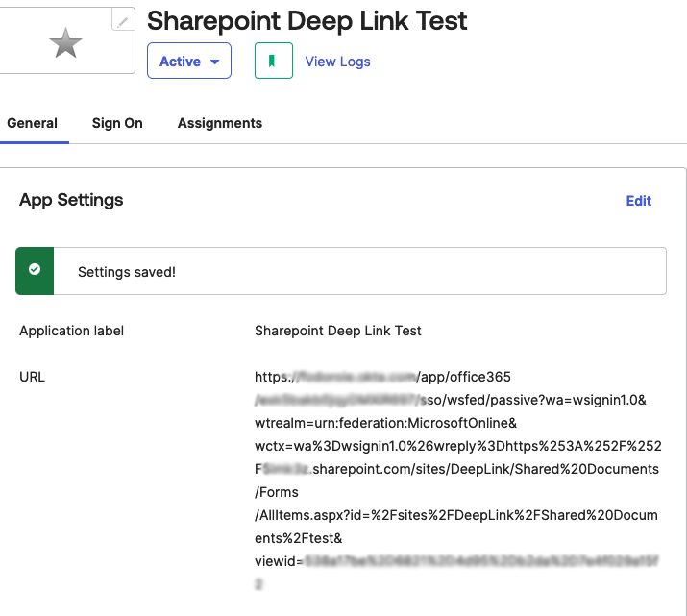
Task: Click the pencil edit logo icon
Action: pyautogui.click(x=123, y=20)
